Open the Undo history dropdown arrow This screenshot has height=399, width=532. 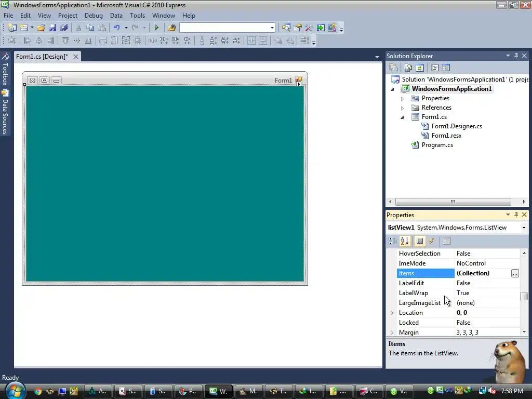(x=126, y=28)
